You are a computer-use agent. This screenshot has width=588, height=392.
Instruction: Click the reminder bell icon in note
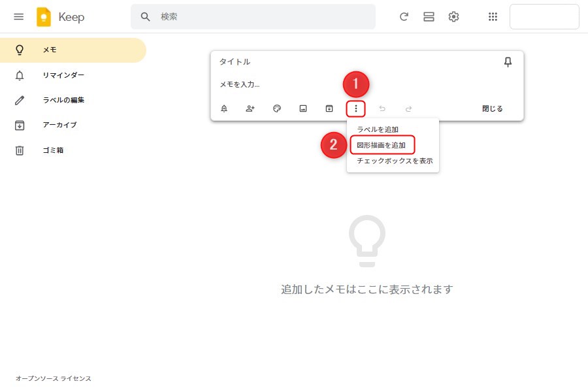click(x=224, y=109)
